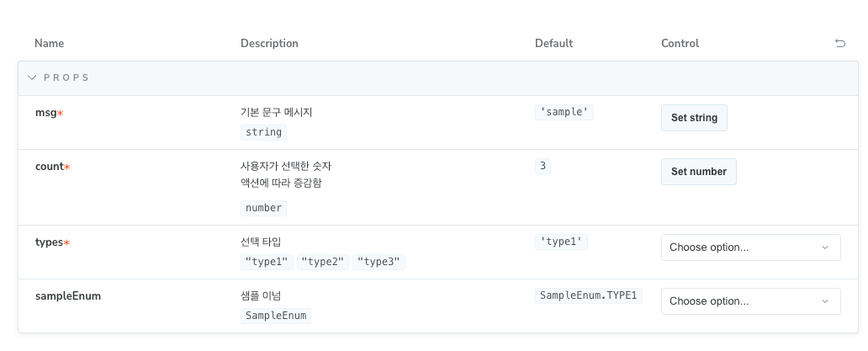Screen dimensions: 868x351
Task: Click the count prop name
Action: point(50,167)
